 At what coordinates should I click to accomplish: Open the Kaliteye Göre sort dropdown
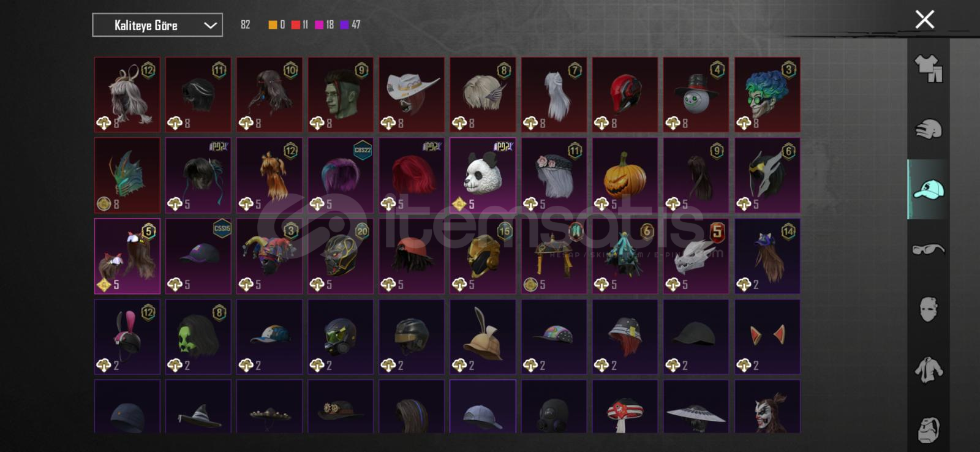157,25
